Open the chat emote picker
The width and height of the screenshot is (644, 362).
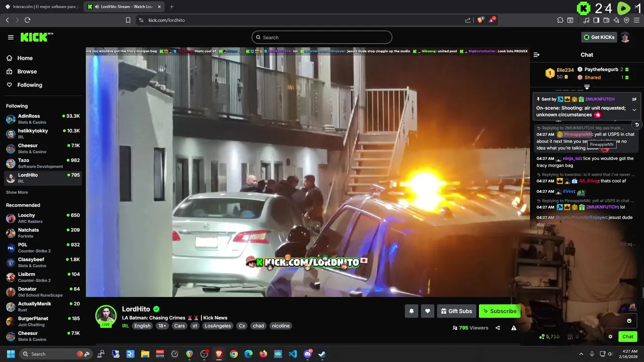629,321
